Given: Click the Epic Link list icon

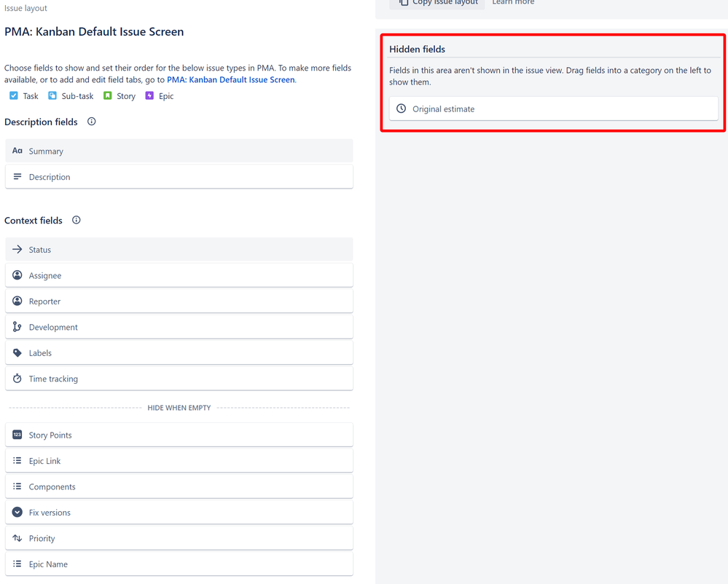Looking at the screenshot, I should pyautogui.click(x=17, y=461).
